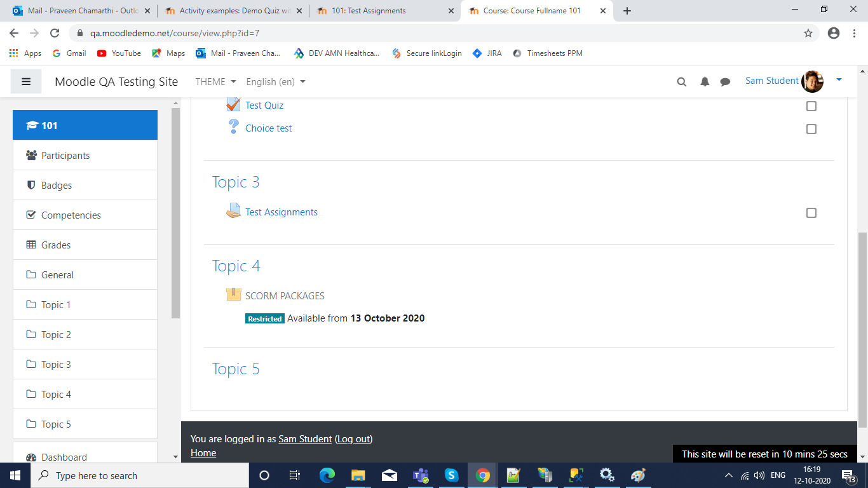Open the JIRA bookmark
The height and width of the screenshot is (488, 868).
pyautogui.click(x=487, y=53)
